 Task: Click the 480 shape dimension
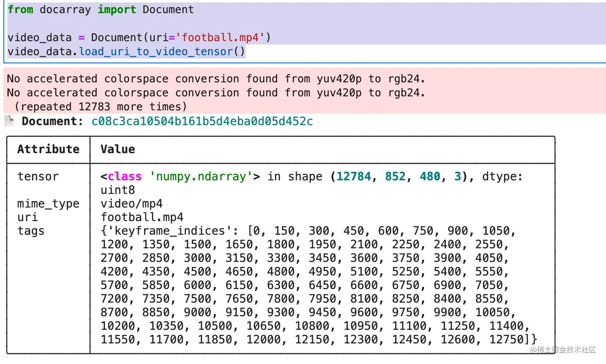430,177
